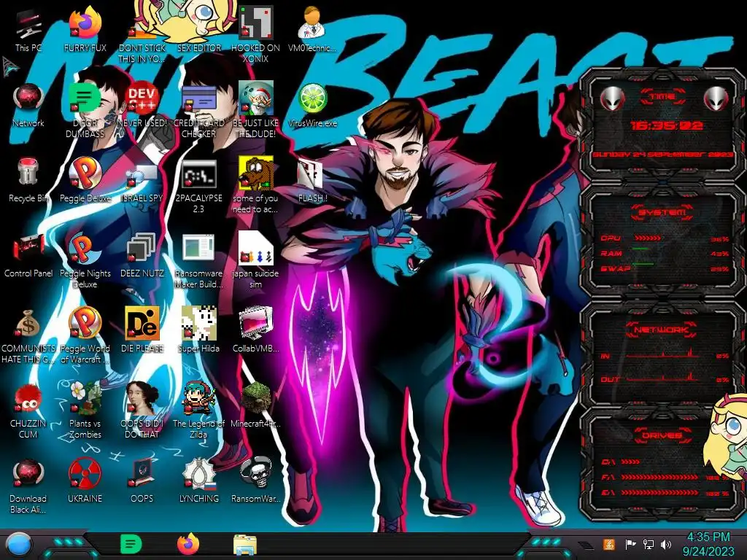Screen dimensions: 747x560
Task: Open the volume speaker tray icon
Action: pyautogui.click(x=666, y=544)
